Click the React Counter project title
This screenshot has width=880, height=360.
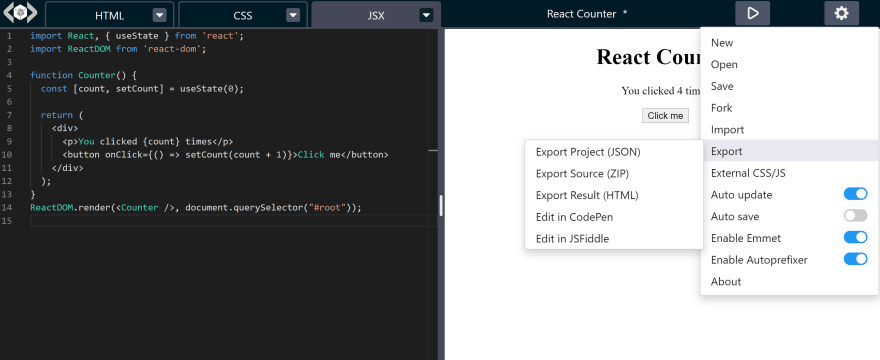tap(581, 13)
